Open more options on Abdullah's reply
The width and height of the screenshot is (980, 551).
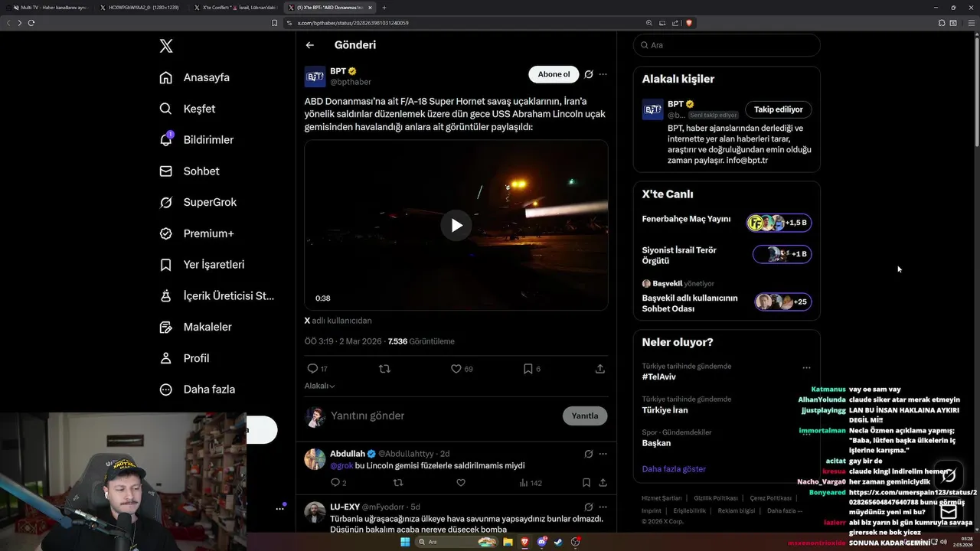(x=603, y=454)
